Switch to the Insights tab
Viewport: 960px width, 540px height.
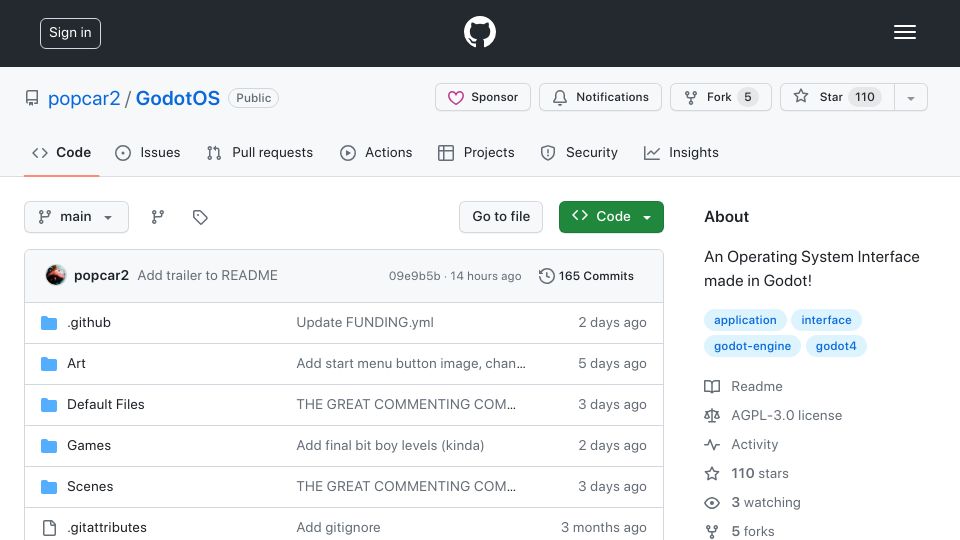click(681, 152)
